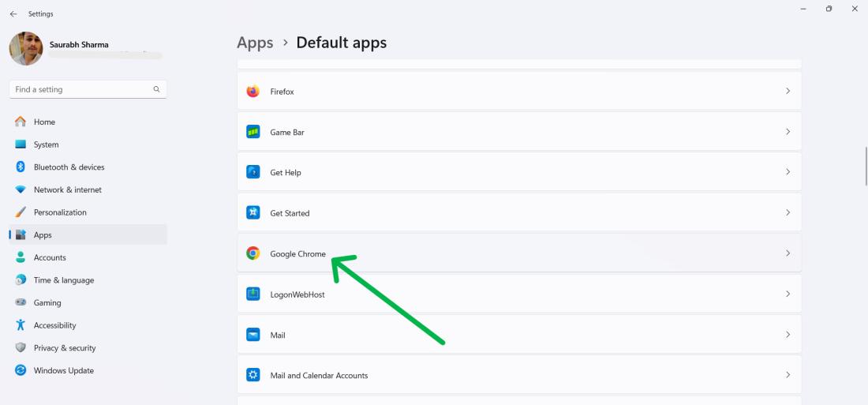
Task: Click the Network wifi icon in sidebar
Action: 21,189
